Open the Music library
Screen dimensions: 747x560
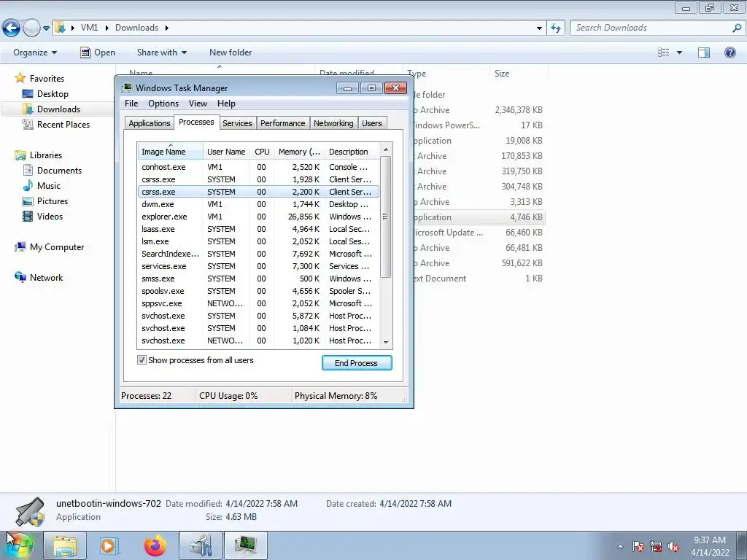(x=42, y=185)
